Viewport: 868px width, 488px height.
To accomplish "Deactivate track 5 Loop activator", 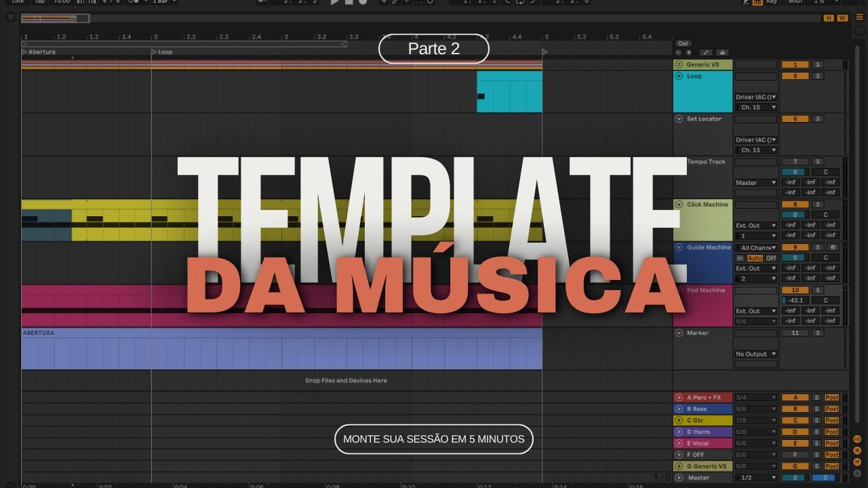I will coord(795,76).
